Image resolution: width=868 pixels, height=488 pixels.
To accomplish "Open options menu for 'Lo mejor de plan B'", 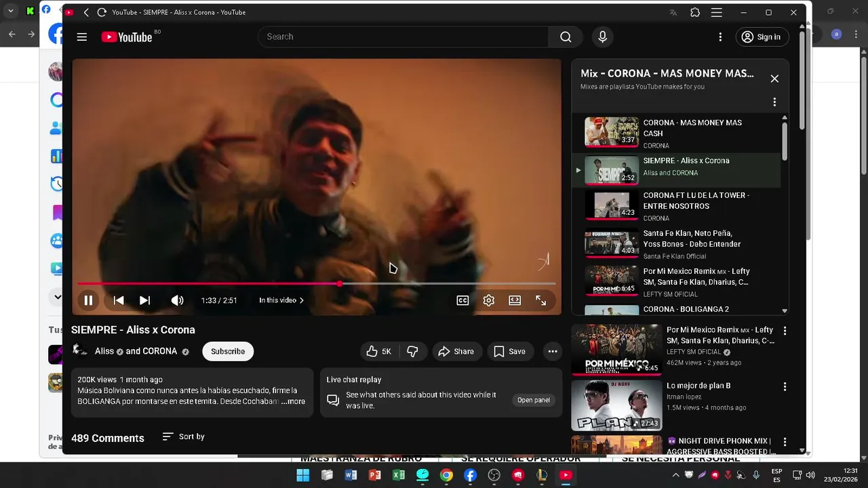I will pos(785,387).
